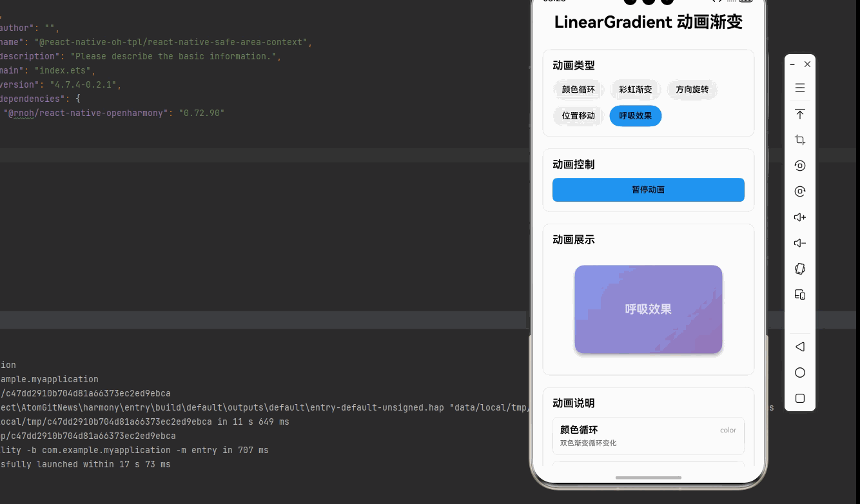
Task: Click the author line in editor
Action: 30,28
